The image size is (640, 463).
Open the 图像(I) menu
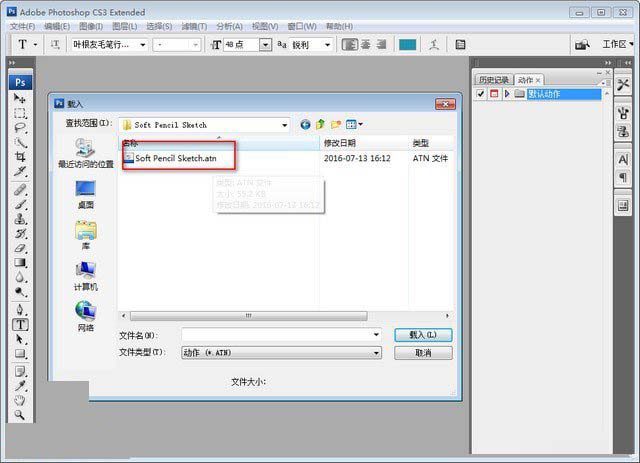point(91,27)
